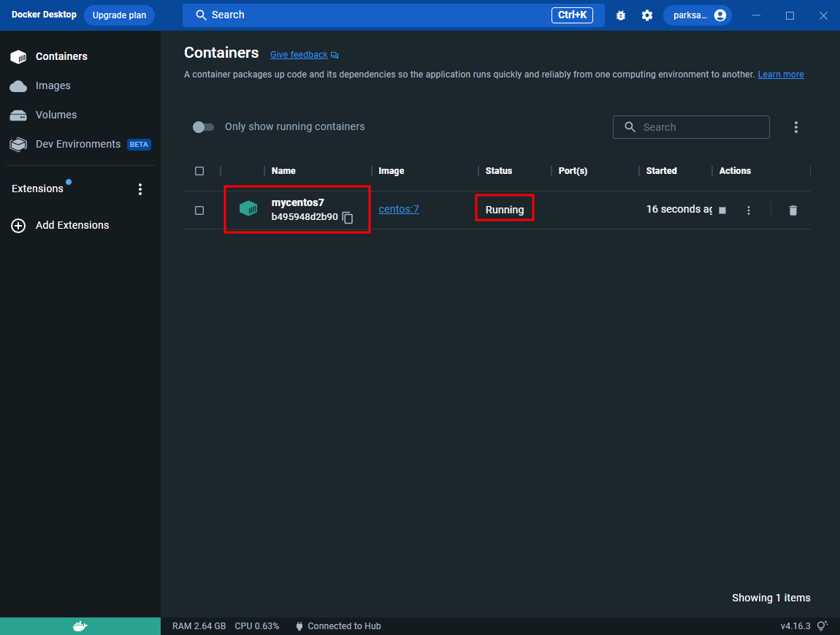This screenshot has width=840, height=635.
Task: Open Containers in sidebar
Action: [61, 56]
